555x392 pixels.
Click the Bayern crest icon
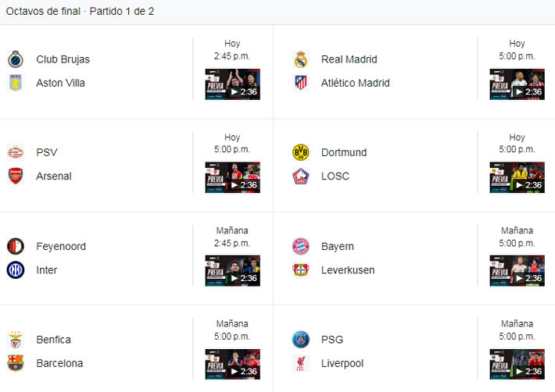point(301,246)
